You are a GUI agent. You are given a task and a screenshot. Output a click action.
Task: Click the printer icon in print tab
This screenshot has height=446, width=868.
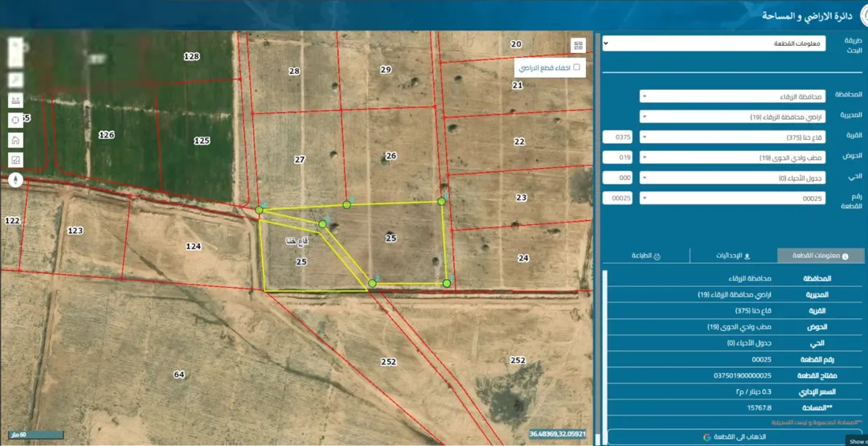tap(657, 256)
